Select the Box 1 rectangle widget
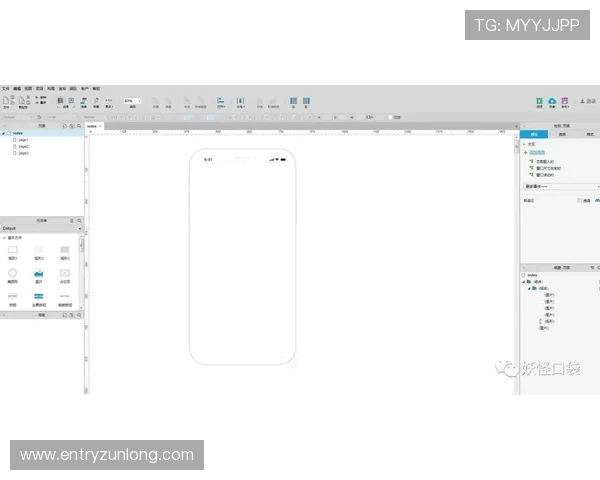The image size is (600, 480). (13, 250)
